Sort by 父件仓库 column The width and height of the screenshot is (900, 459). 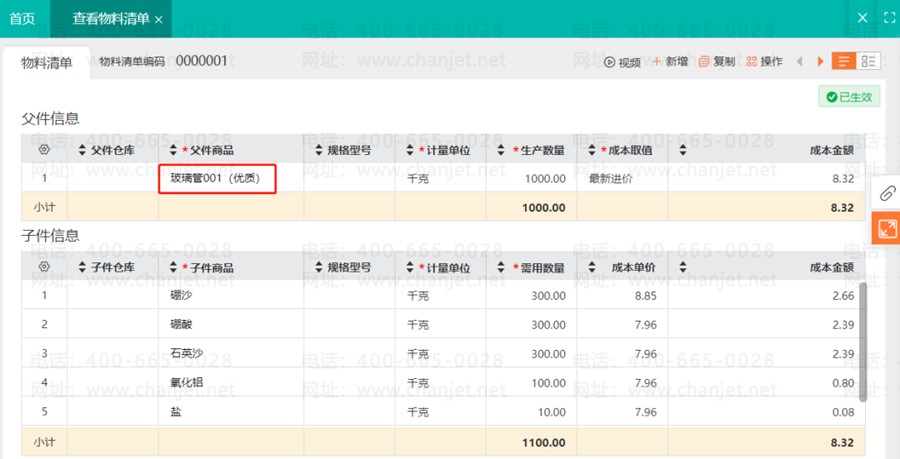(82, 150)
